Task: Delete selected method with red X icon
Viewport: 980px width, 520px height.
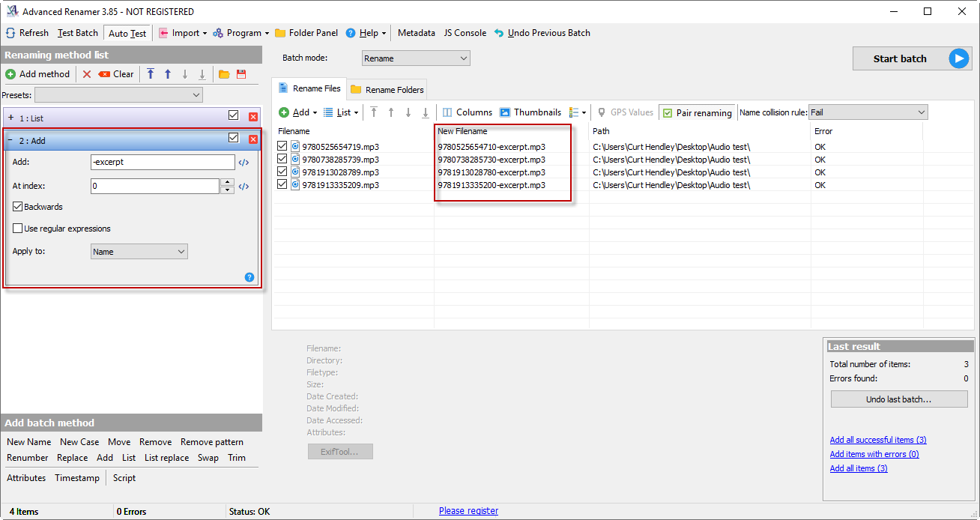Action: (87, 74)
